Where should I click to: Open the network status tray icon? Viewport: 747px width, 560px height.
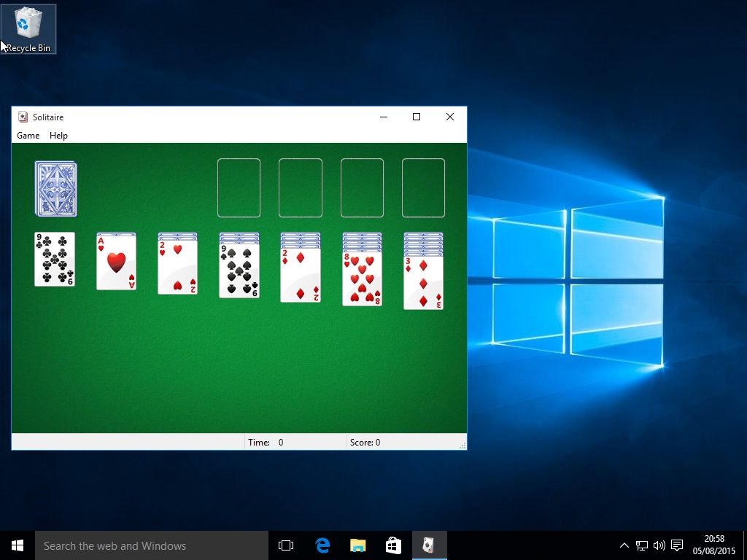tap(642, 545)
